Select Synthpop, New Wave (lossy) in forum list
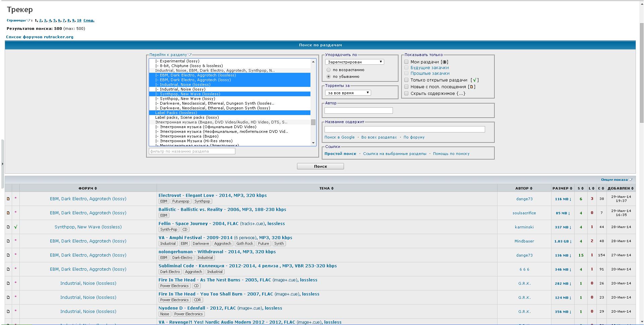The height and width of the screenshot is (325, 644). (187, 99)
